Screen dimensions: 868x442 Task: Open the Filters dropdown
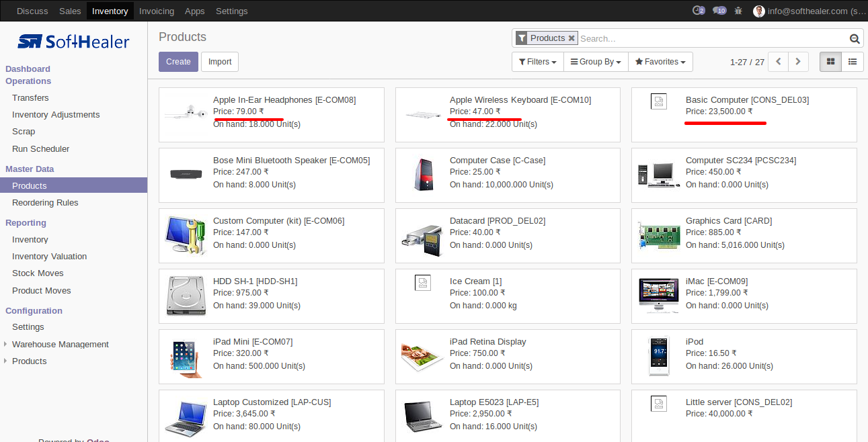tap(537, 62)
